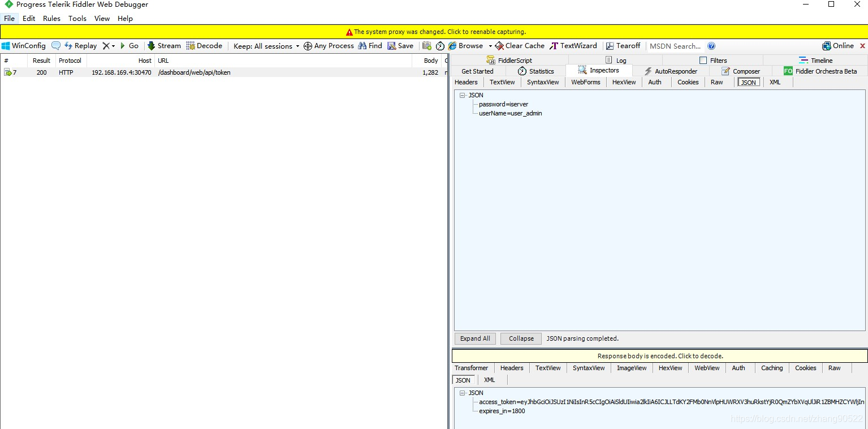This screenshot has height=429, width=868.
Task: Click the yellow proxy changed warning bar
Action: [434, 32]
